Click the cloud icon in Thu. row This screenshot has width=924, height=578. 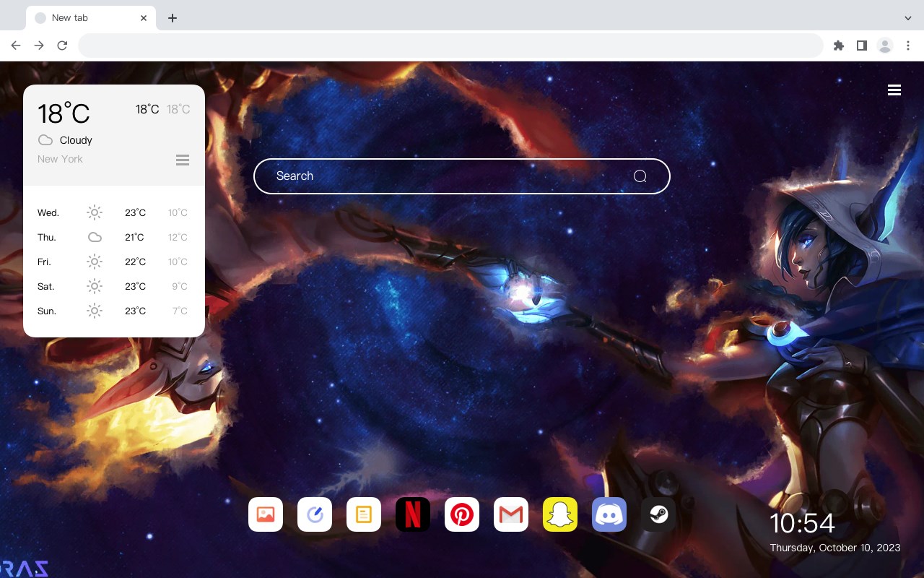click(95, 237)
